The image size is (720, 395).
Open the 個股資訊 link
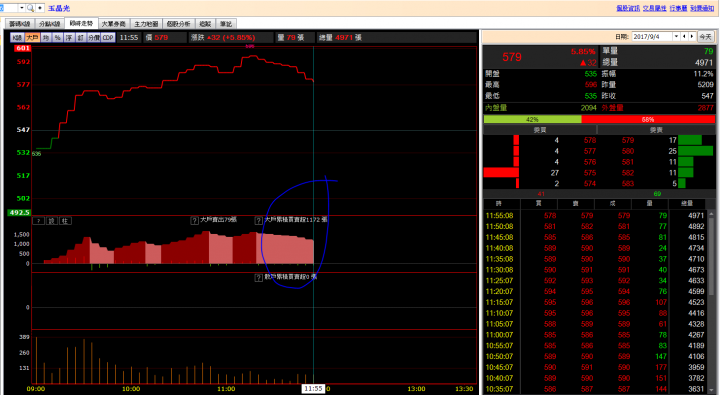628,8
